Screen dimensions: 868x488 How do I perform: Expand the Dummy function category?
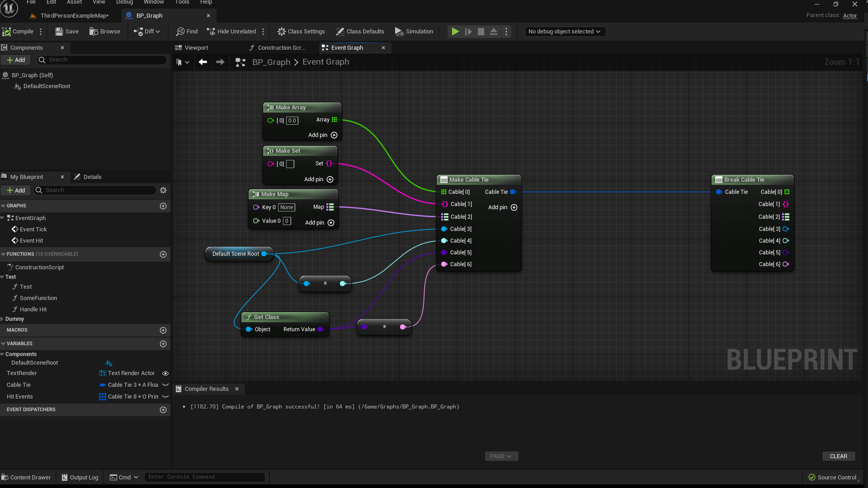coord(2,319)
